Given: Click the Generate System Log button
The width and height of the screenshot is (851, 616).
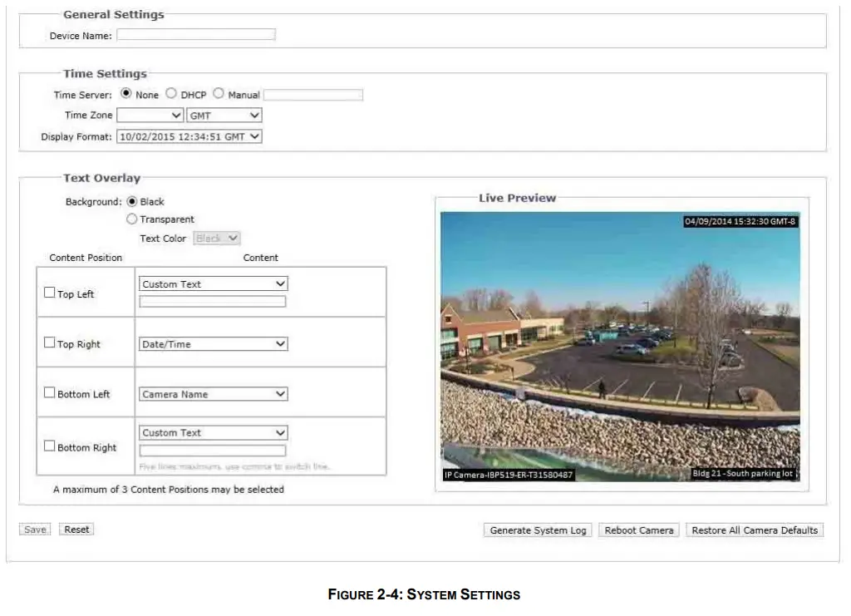Looking at the screenshot, I should pos(537,530).
